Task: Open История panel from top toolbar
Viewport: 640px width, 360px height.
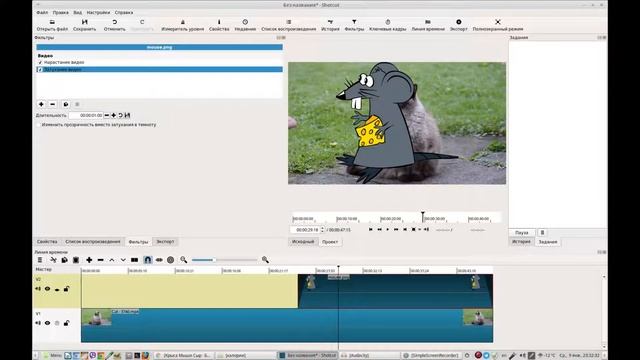Action: (x=330, y=25)
